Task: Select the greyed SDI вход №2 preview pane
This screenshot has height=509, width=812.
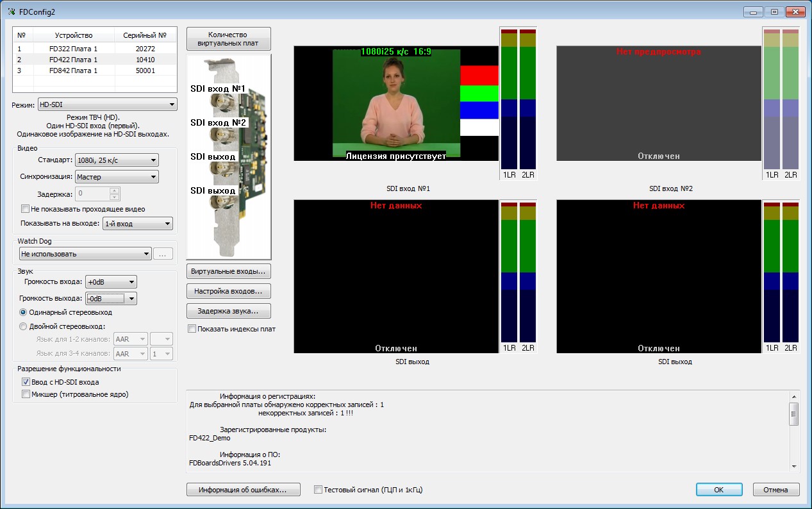Action: click(659, 103)
